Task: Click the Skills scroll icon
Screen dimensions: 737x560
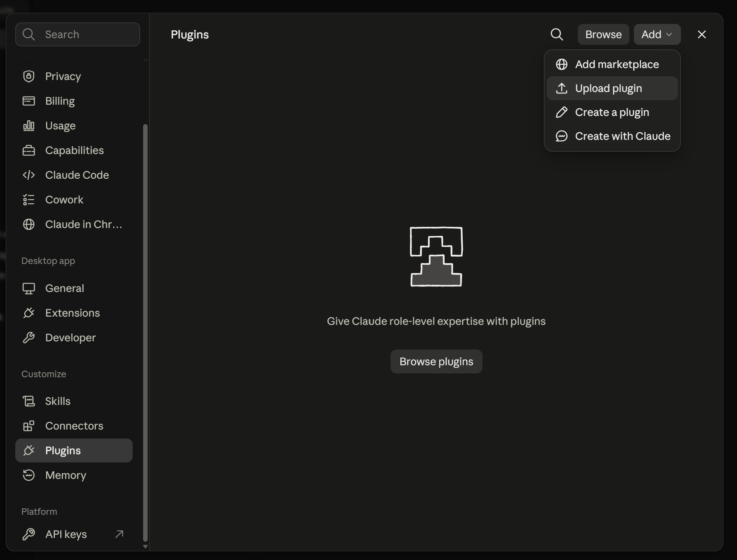Action: point(29,401)
